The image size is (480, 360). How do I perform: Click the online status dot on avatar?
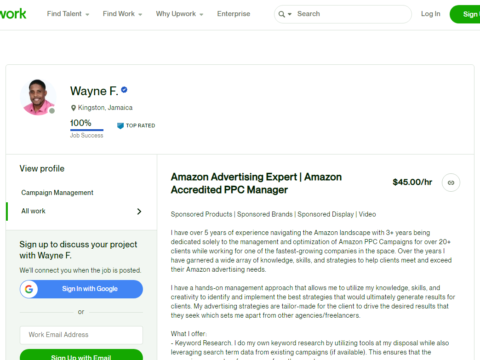[52, 111]
